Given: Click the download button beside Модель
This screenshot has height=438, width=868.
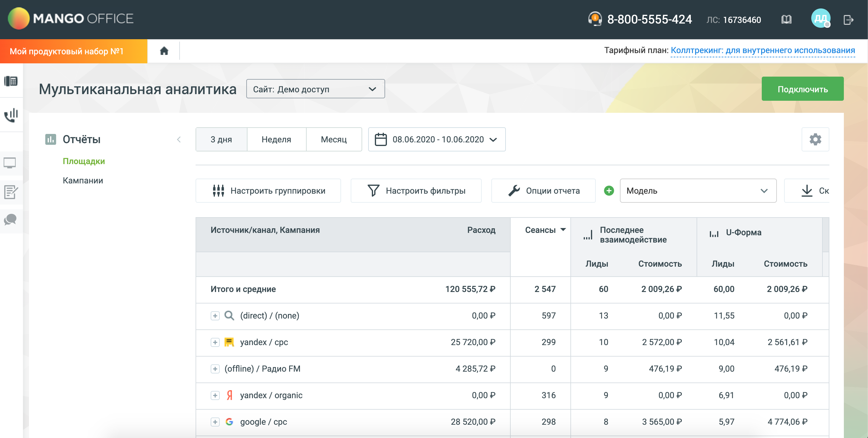Looking at the screenshot, I should [807, 191].
